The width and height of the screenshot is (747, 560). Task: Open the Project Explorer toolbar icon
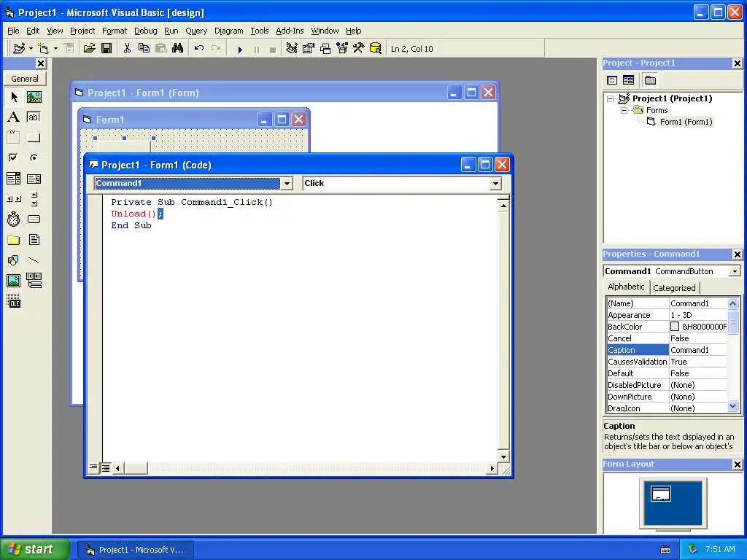292,49
